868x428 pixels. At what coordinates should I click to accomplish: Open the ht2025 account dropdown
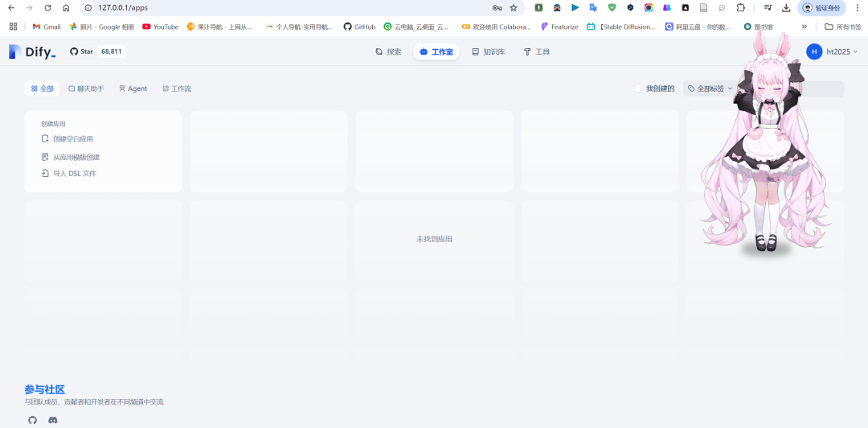point(832,51)
